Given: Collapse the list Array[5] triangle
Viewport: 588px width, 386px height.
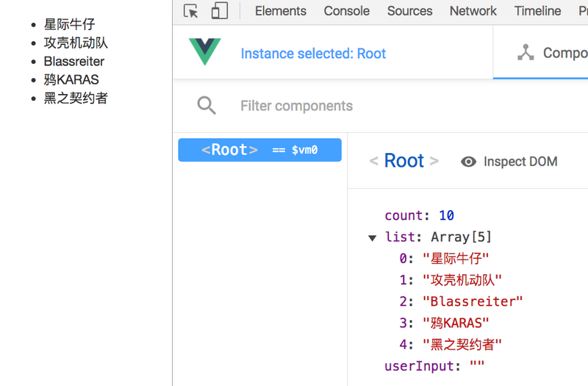Looking at the screenshot, I should (x=372, y=237).
